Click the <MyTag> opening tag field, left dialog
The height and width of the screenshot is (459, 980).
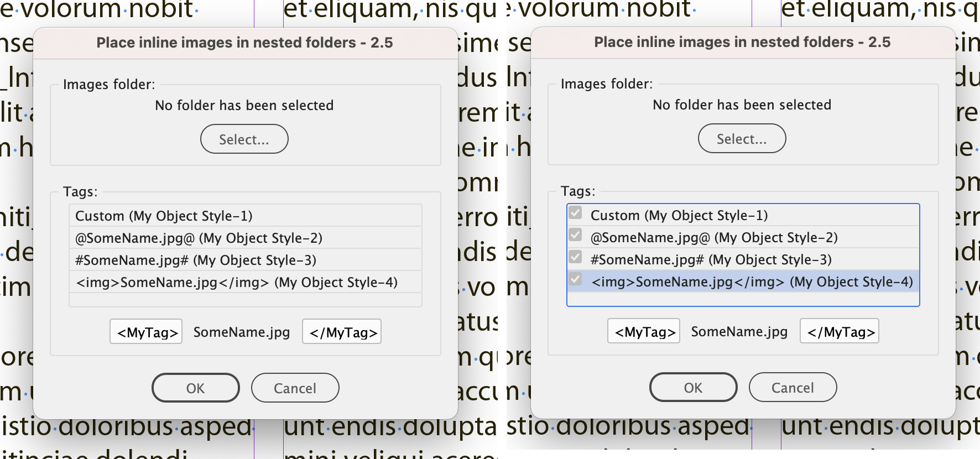pyautogui.click(x=147, y=332)
